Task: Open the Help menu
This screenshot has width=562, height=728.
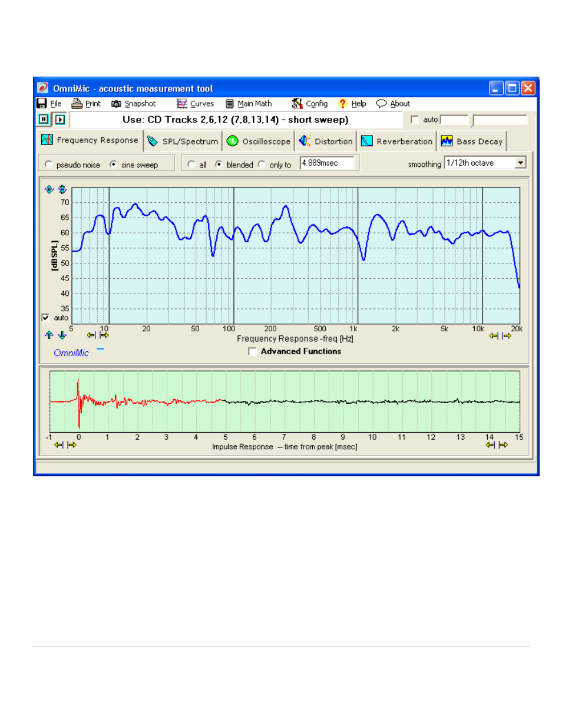Action: tap(359, 104)
